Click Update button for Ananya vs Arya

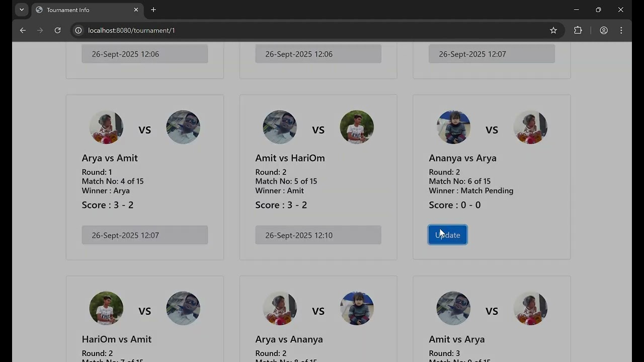(448, 235)
